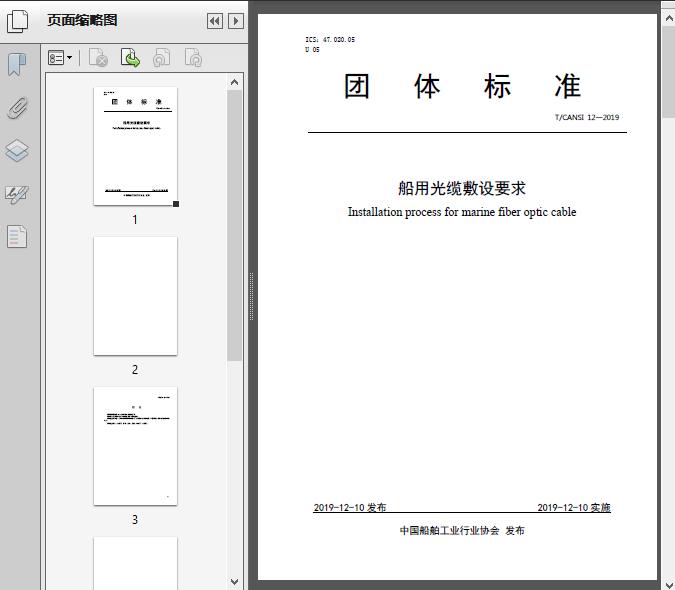Jump to page 3 thumbnail

(135, 446)
